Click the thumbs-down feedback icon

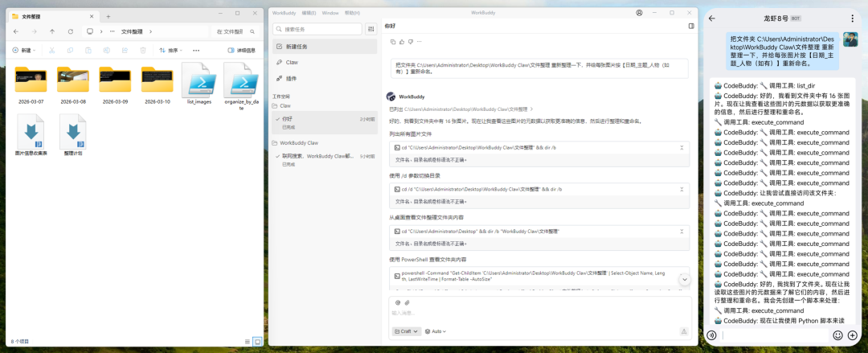[410, 42]
